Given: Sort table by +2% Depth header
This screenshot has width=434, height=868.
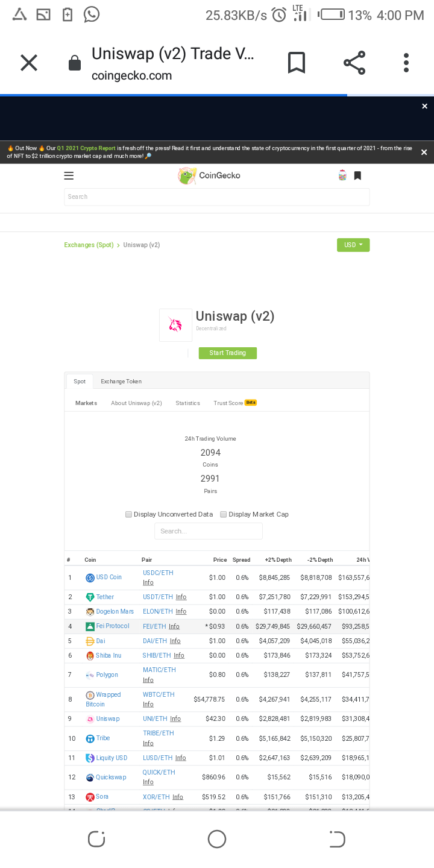Looking at the screenshot, I should 278,560.
